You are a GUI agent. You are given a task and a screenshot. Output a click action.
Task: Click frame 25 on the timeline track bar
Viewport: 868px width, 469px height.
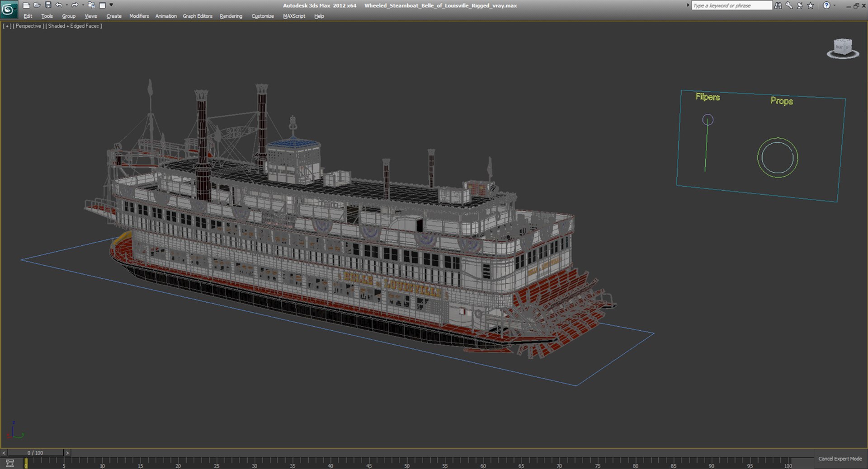click(217, 463)
